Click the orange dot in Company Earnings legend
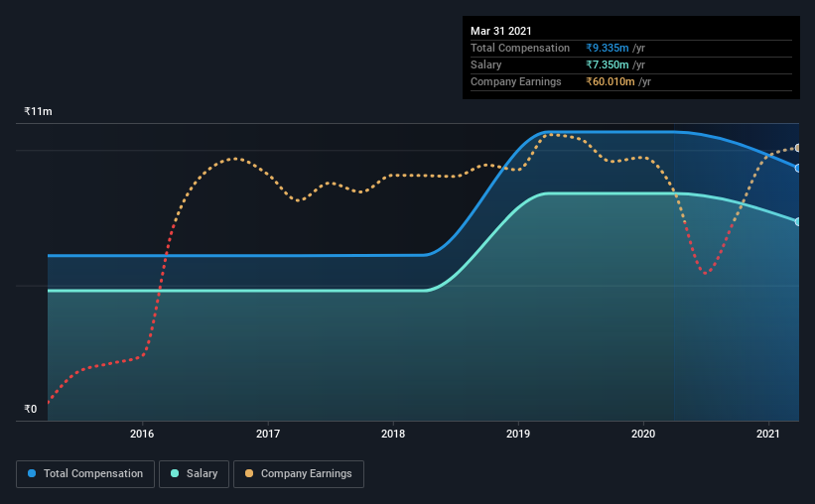 [x=249, y=473]
